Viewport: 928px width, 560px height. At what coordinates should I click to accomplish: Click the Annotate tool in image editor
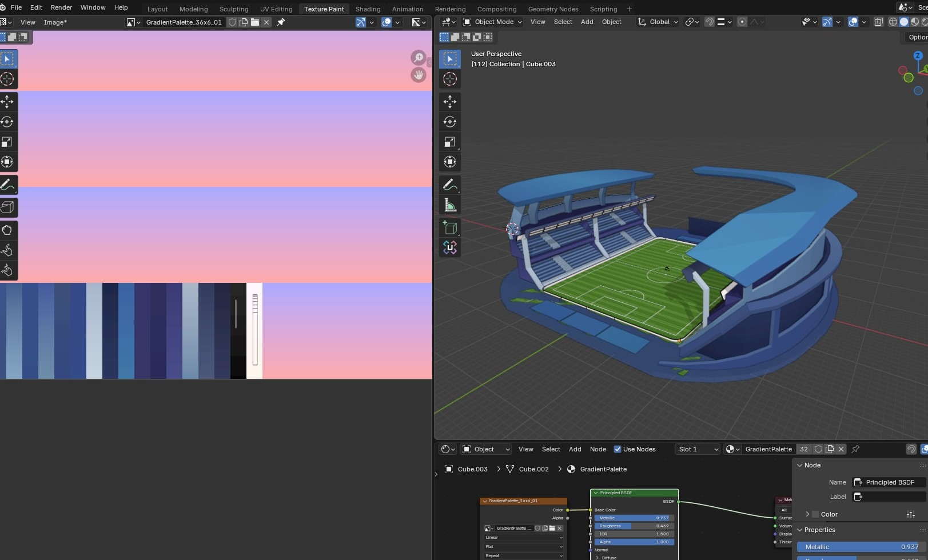(x=7, y=185)
